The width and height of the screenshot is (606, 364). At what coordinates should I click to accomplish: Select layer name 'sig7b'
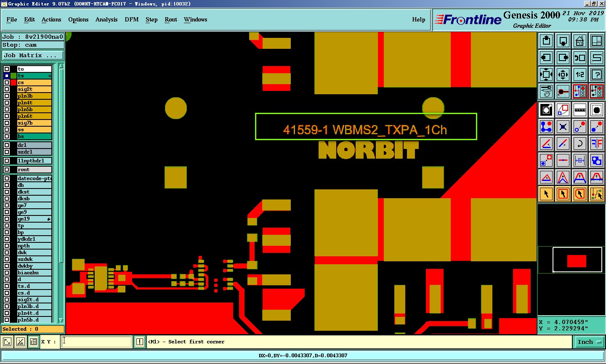[x=35, y=123]
